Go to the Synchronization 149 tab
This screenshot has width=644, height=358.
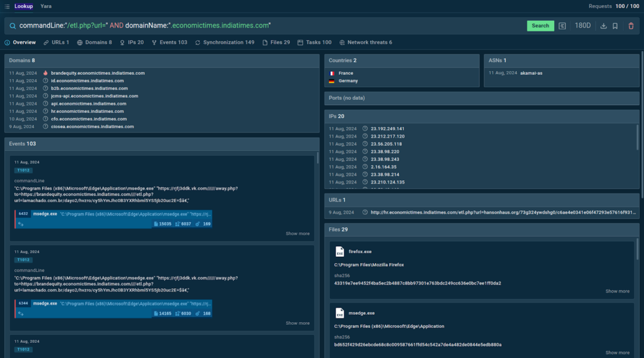click(225, 43)
